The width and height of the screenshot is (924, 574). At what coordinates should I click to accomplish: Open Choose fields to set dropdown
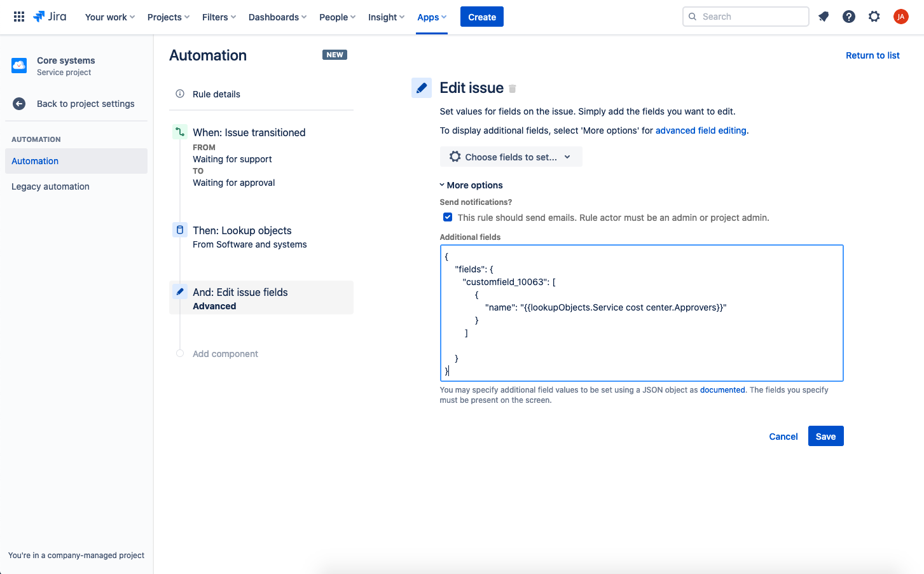tap(511, 157)
